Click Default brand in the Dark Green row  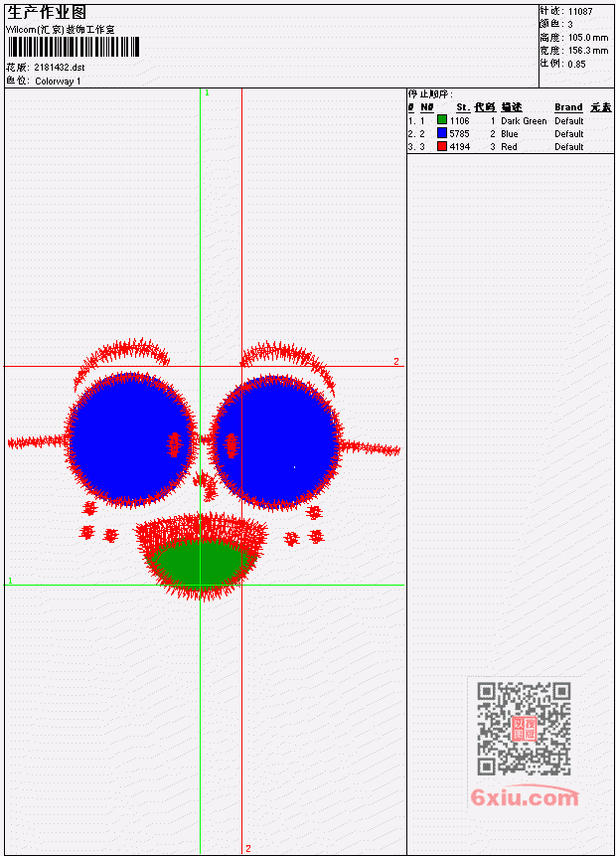click(x=569, y=121)
